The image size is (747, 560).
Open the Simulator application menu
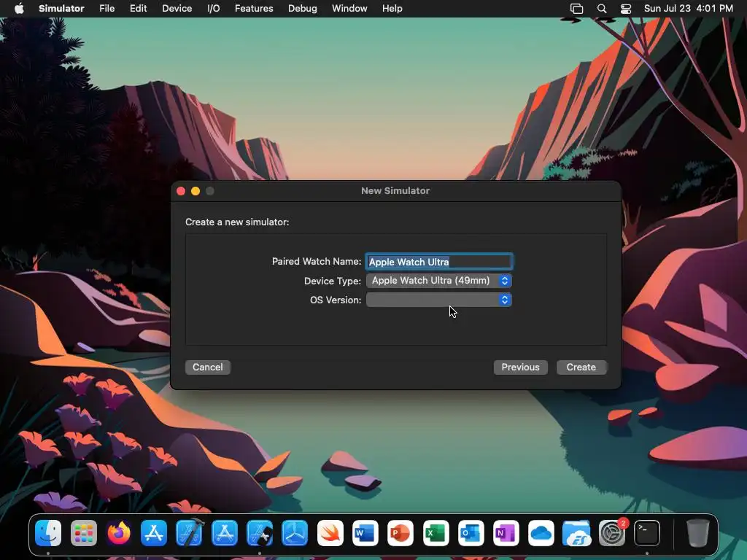tap(61, 9)
